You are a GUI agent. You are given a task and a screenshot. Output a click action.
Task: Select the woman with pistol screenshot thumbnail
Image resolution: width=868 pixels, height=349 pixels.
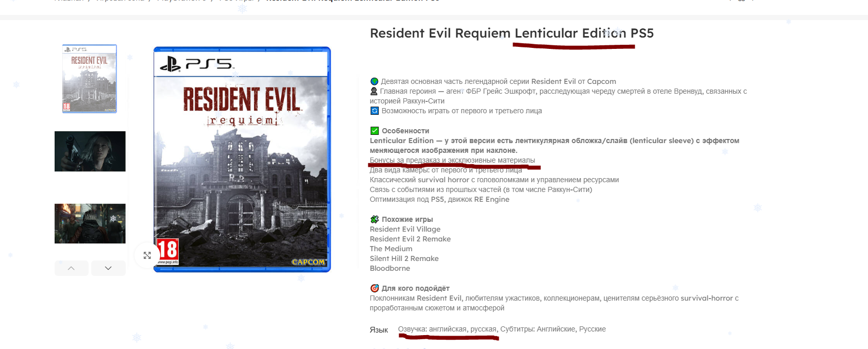[x=90, y=151]
